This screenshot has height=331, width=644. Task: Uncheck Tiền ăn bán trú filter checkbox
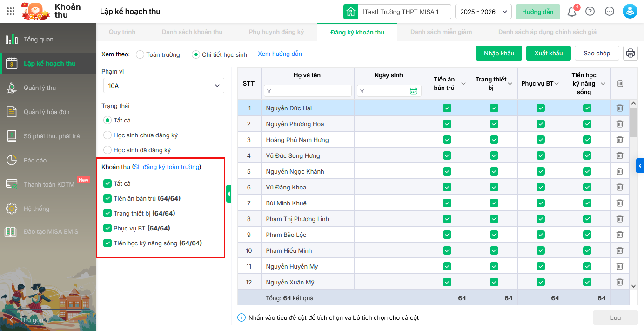tap(107, 198)
